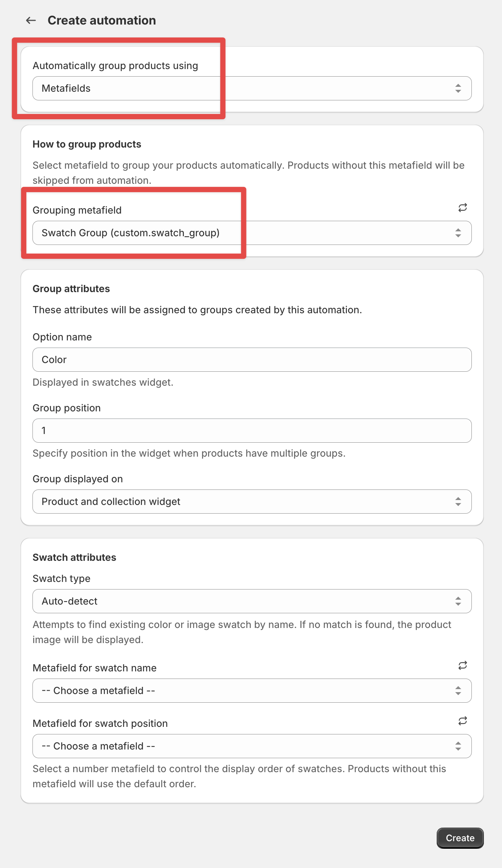This screenshot has width=502, height=868.
Task: Click the Group displayed on label
Action: [x=78, y=479]
